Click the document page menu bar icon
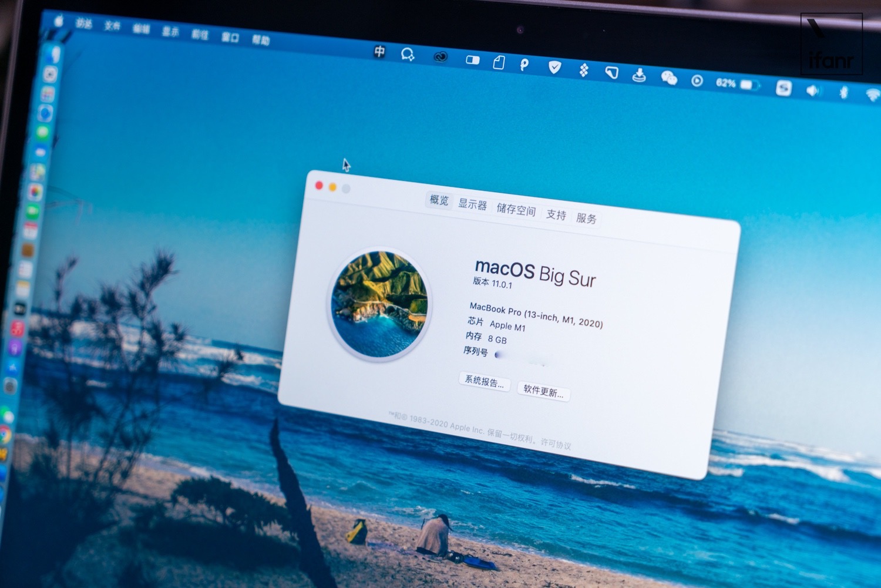This screenshot has width=881, height=588. (499, 62)
